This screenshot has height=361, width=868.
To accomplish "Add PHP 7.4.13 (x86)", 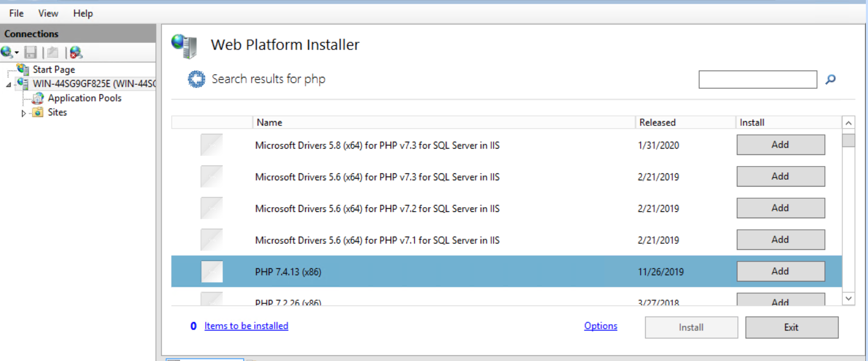I will tap(781, 271).
